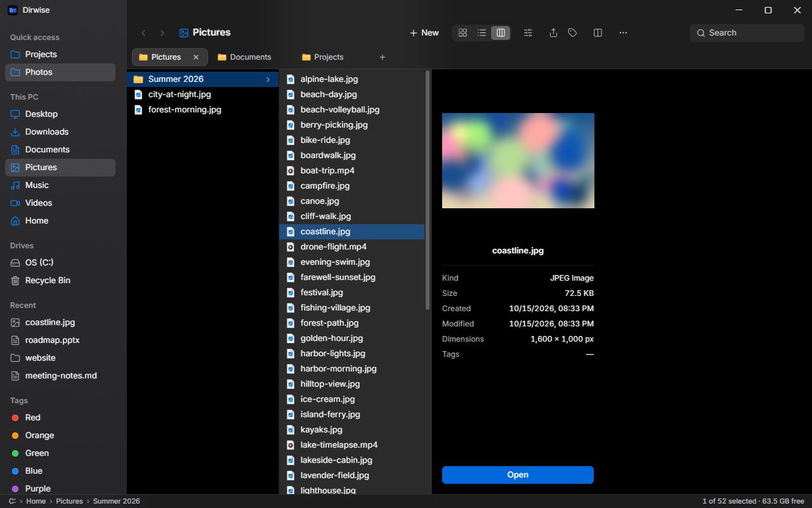Go to Desktop in the sidebar
The image size is (812, 508).
60,114
